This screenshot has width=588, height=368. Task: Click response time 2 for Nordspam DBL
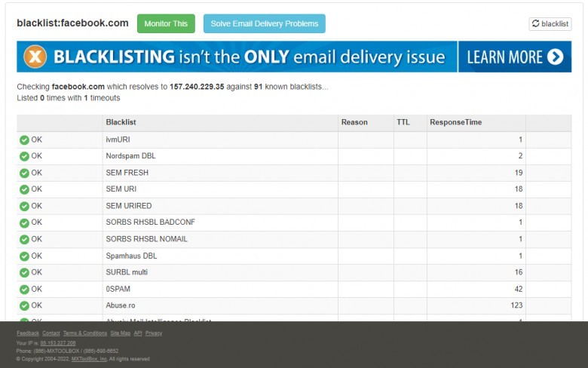(x=520, y=155)
